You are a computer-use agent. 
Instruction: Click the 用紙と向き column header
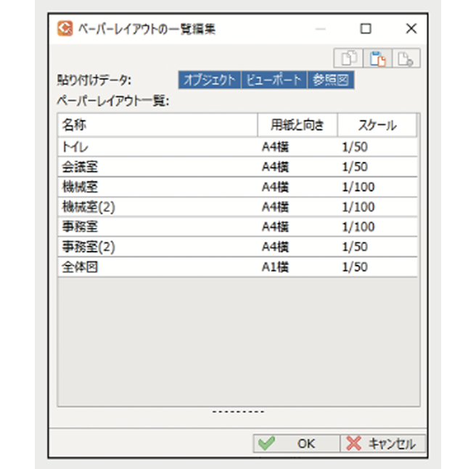tap(297, 125)
